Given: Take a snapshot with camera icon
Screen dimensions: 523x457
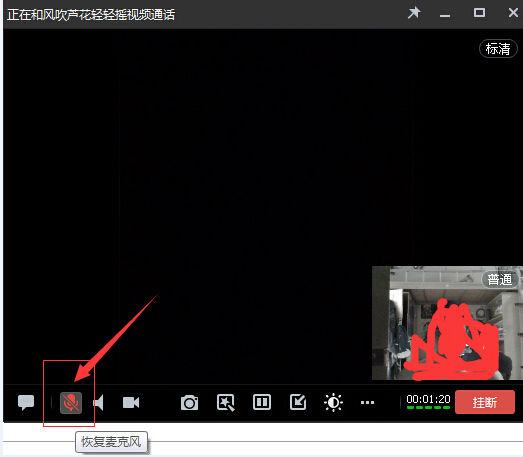Looking at the screenshot, I should 189,403.
